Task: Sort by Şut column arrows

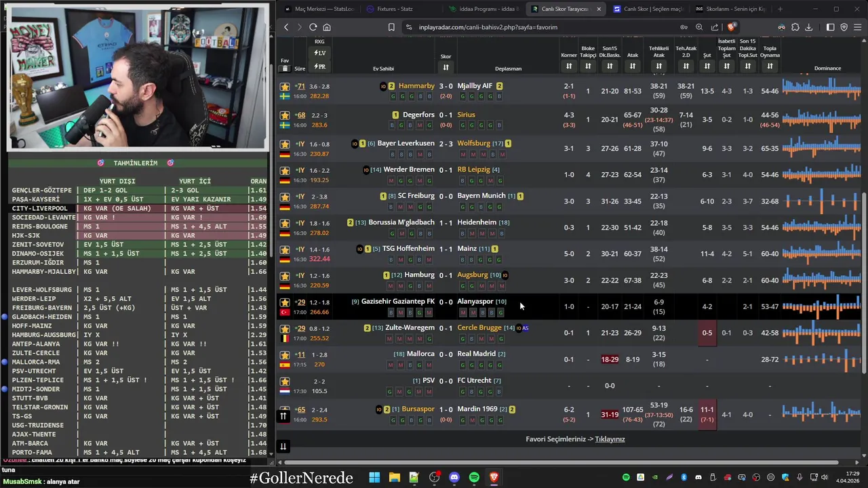Action: 707,66
